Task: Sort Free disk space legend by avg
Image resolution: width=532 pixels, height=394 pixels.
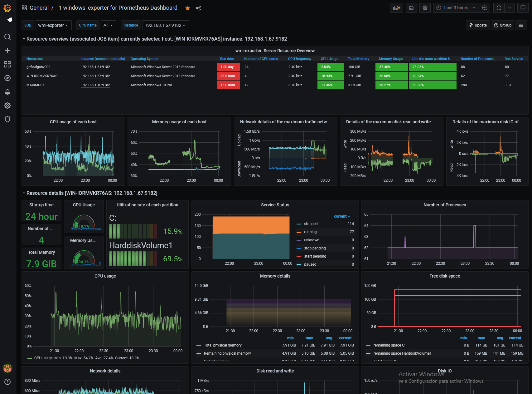Action: tap(500, 338)
